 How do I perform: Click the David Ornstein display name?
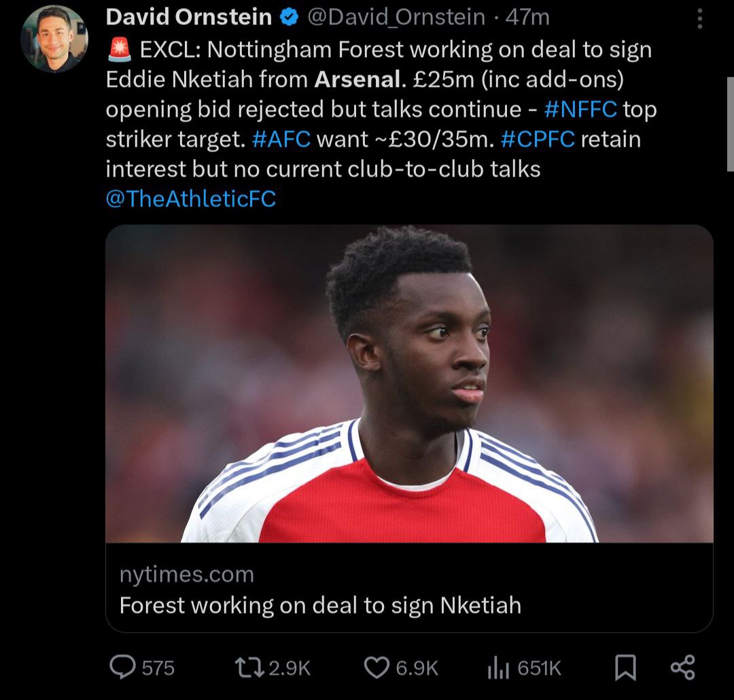coord(189,18)
